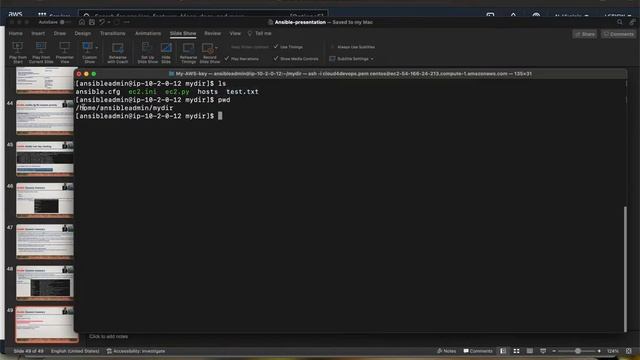Start Rehearse with Coach
Screen dimensions: 640x360
(x=118, y=52)
